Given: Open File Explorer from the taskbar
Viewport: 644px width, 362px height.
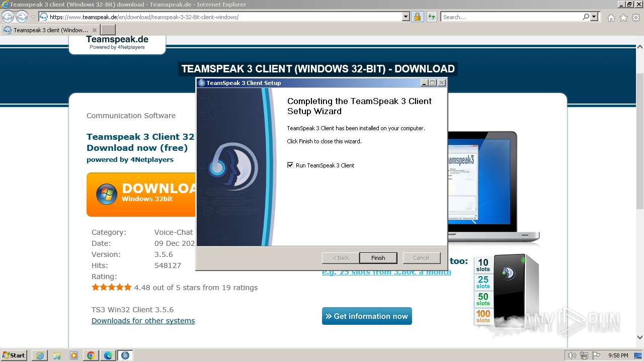Looking at the screenshot, I should (x=57, y=355).
